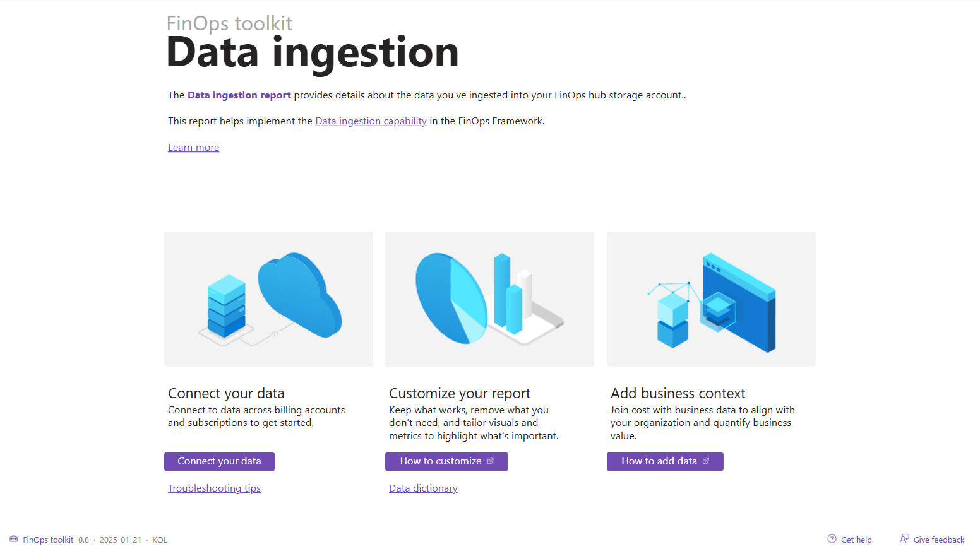The height and width of the screenshot is (549, 980).
Task: Click the cloud and server illustration
Action: (268, 299)
